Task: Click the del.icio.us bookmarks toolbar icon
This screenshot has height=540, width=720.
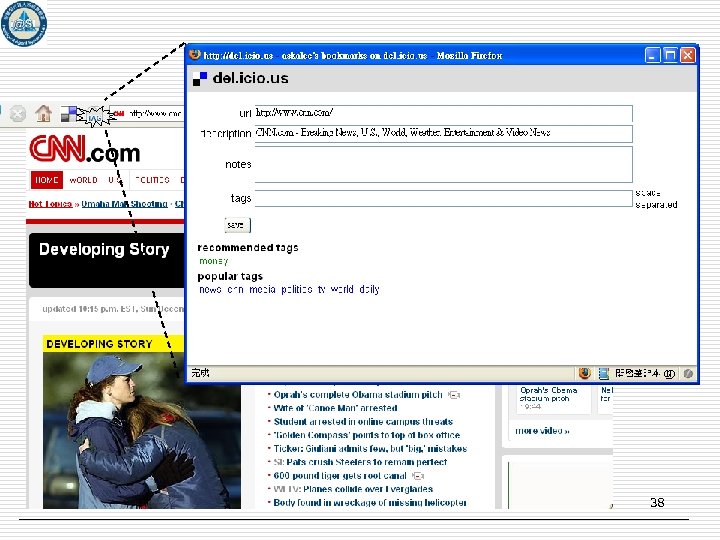Action: [x=69, y=114]
